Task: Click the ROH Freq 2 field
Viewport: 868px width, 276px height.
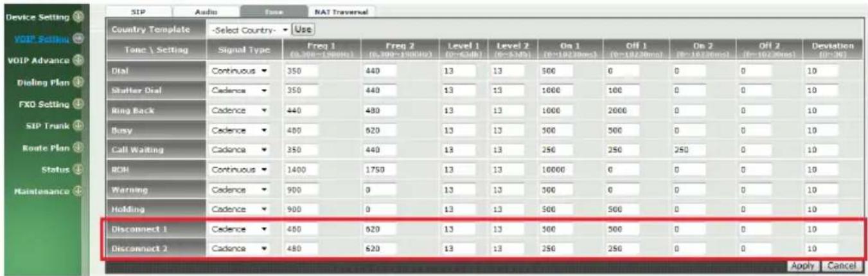Action: (x=380, y=170)
